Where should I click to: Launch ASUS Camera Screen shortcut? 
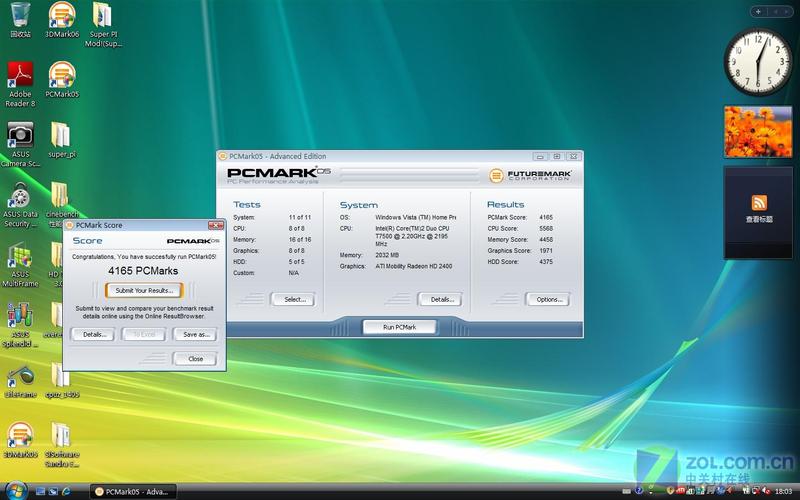coord(20,144)
